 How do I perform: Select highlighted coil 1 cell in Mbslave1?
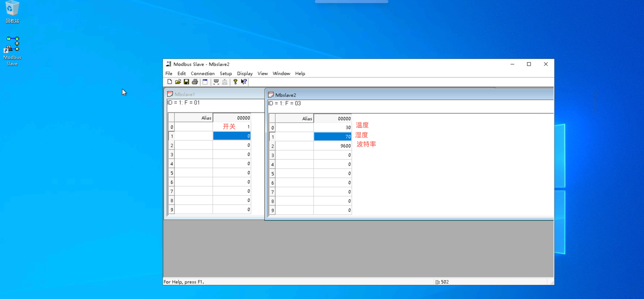point(232,136)
